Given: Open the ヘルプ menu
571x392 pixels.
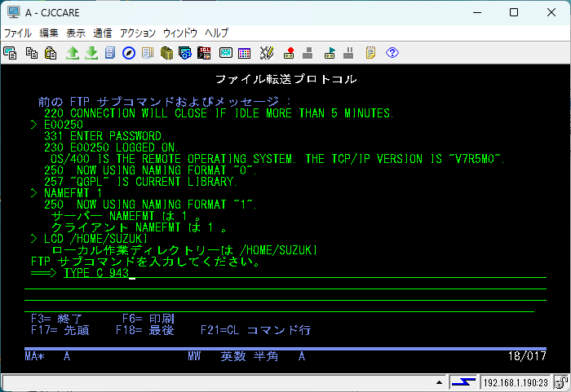Looking at the screenshot, I should pyautogui.click(x=216, y=33).
